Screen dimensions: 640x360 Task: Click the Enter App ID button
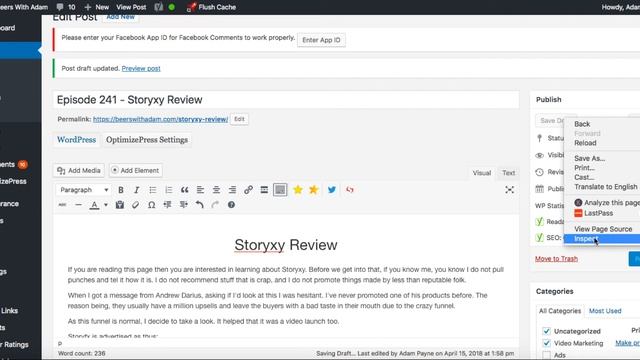click(x=321, y=40)
